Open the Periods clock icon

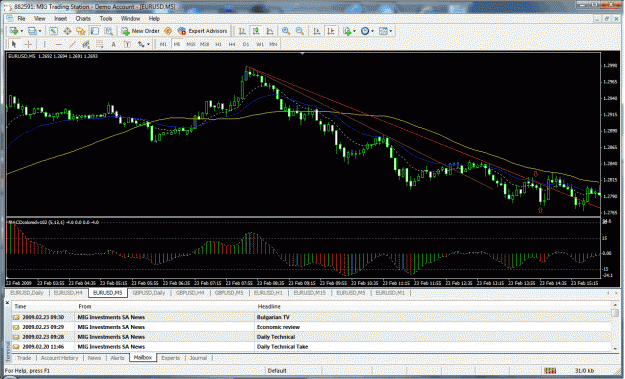(x=365, y=31)
